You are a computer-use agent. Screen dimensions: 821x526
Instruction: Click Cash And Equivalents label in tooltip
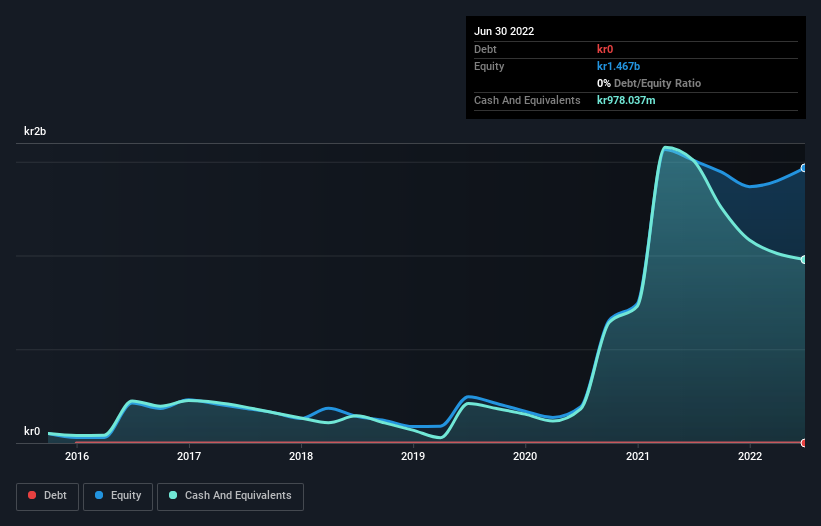[527, 100]
